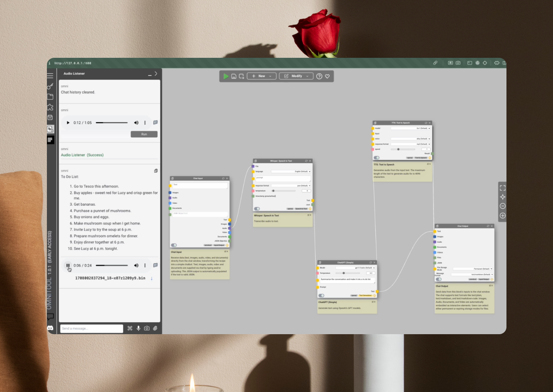
Task: Click the heart favorite icon in toolbar
Action: click(x=327, y=76)
